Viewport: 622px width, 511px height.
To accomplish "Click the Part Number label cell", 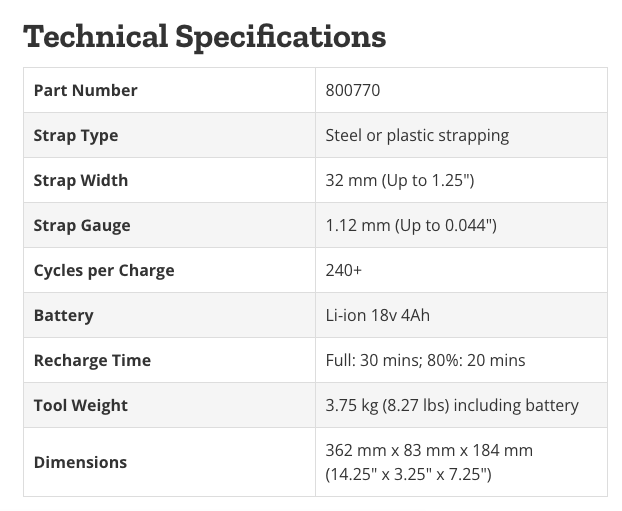I will 86,90.
